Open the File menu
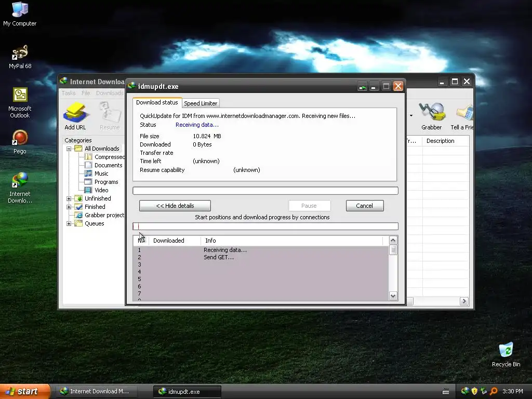532x399 pixels. tap(86, 93)
